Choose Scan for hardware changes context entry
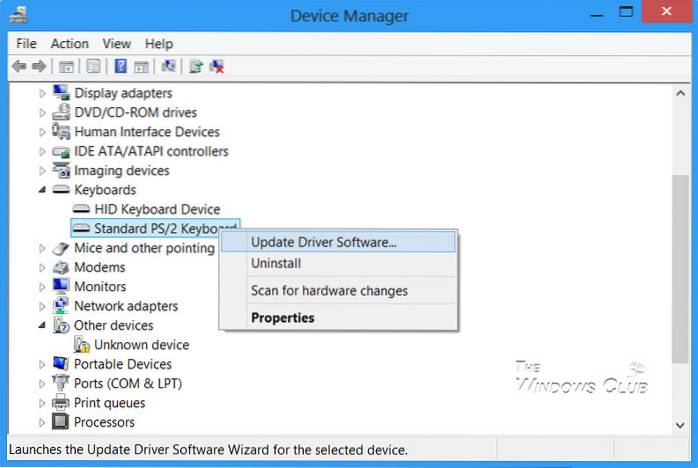 click(338, 291)
